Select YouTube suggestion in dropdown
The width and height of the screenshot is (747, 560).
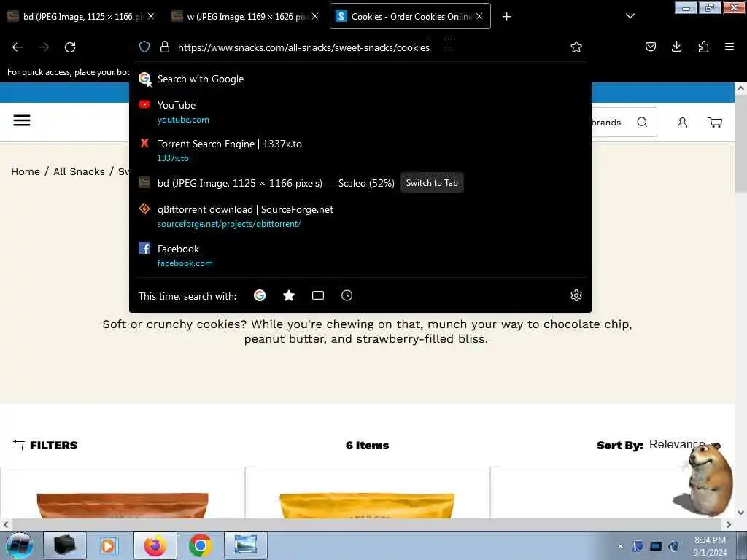pyautogui.click(x=360, y=112)
